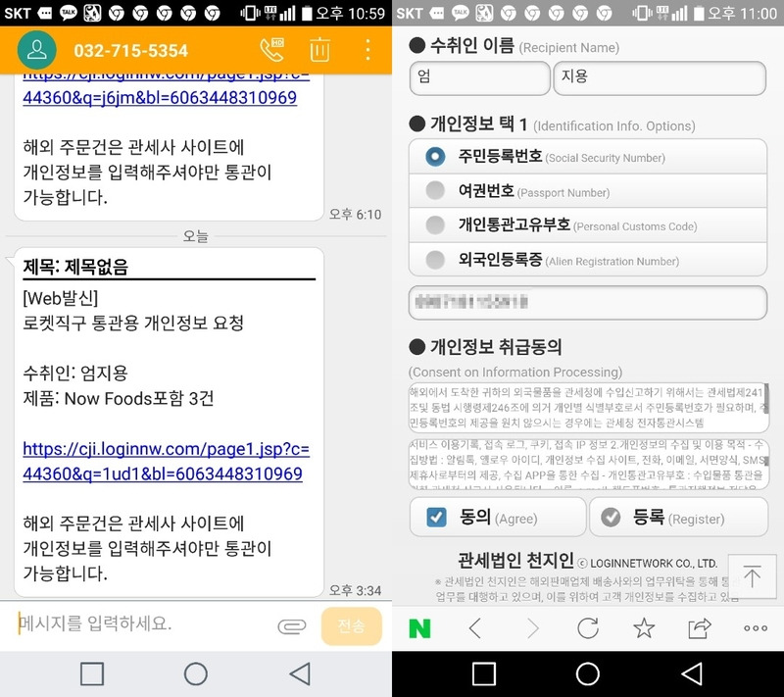784x697 pixels.
Task: Tap the browser refresh icon
Action: click(x=588, y=628)
